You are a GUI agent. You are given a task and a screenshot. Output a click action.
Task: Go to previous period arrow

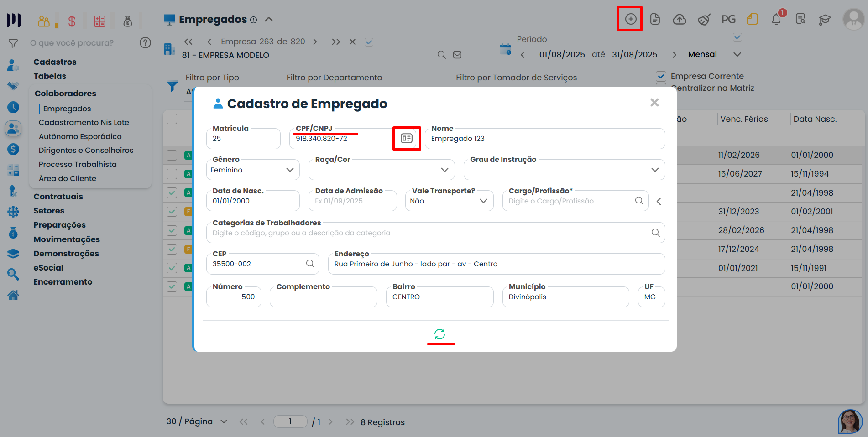click(x=523, y=55)
